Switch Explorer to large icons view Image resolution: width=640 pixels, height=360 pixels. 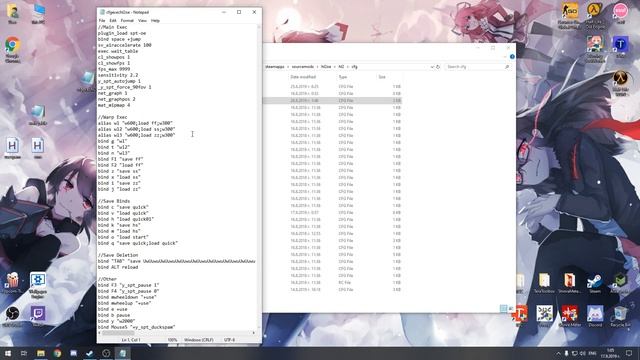coord(511,309)
